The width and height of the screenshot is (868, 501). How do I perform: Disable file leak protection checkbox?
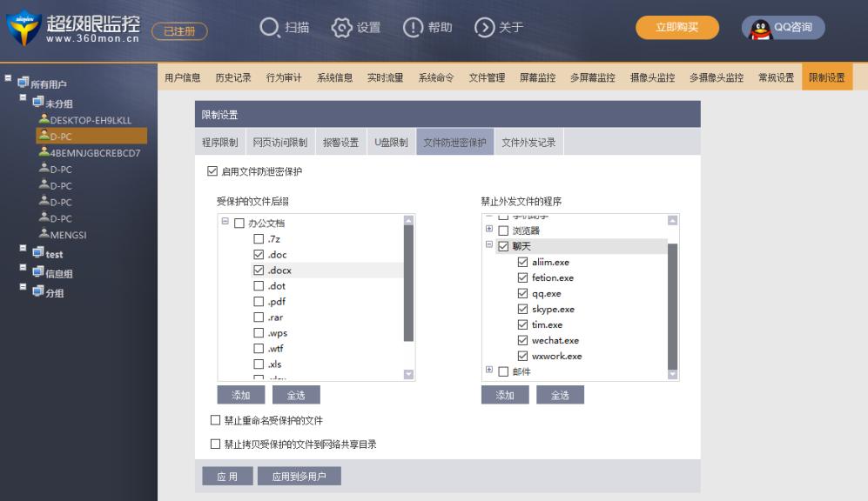(x=213, y=171)
